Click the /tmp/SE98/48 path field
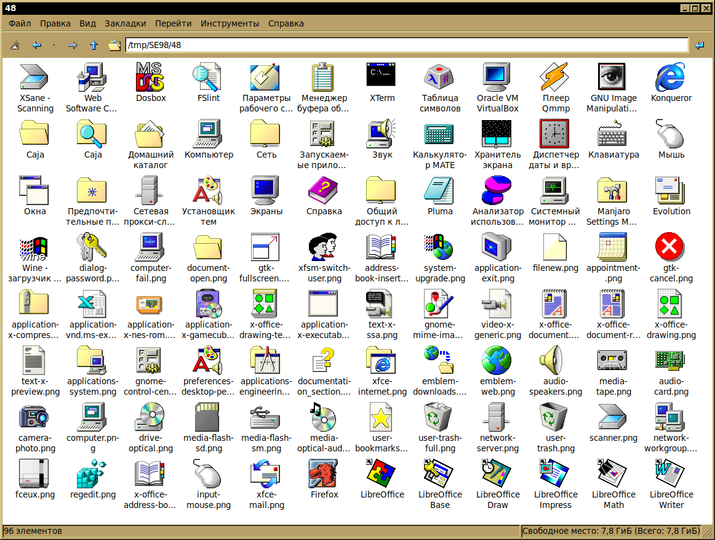The width and height of the screenshot is (715, 540). pyautogui.click(x=406, y=45)
